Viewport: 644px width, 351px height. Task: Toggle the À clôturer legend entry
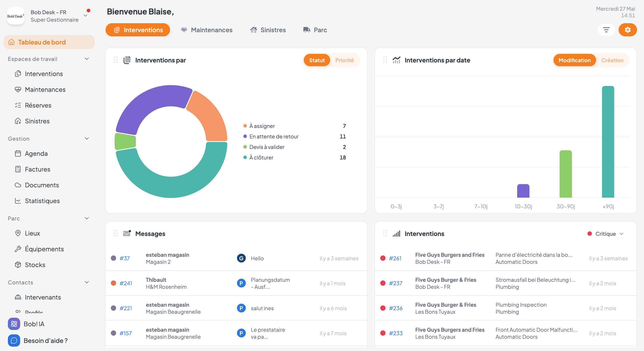[x=294, y=158]
